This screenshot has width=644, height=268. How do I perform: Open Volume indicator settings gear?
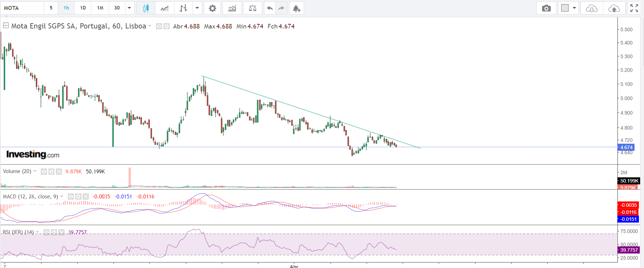pos(51,172)
